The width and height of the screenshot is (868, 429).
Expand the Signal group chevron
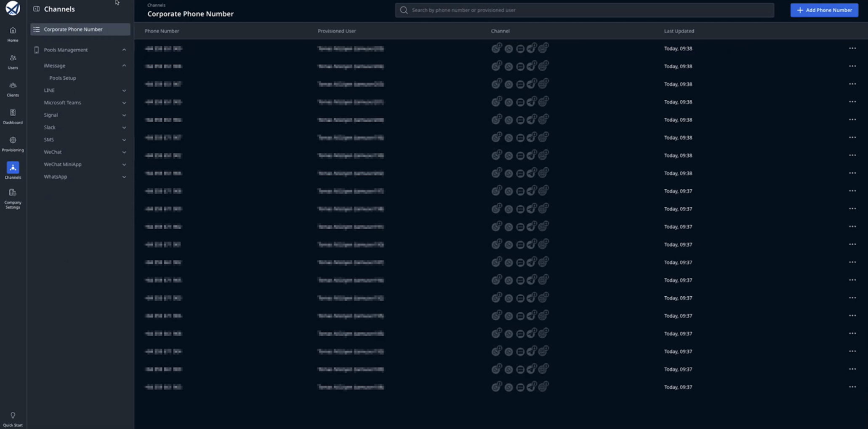pos(124,115)
